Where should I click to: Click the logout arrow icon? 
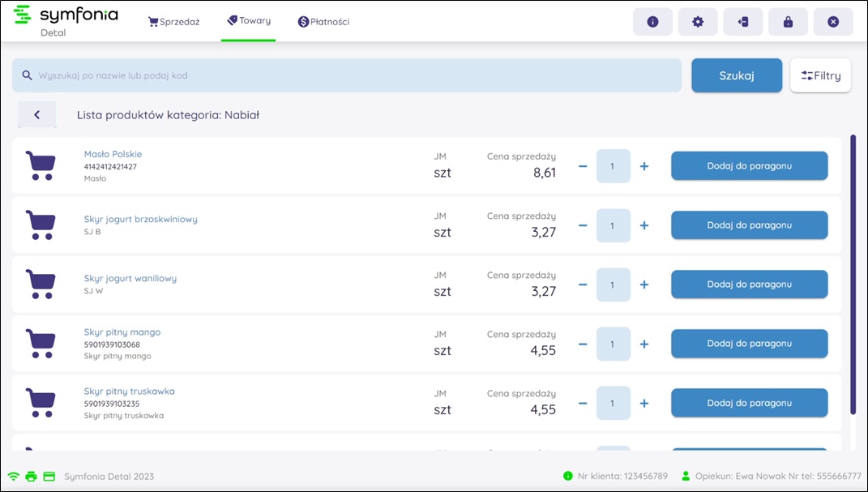742,22
